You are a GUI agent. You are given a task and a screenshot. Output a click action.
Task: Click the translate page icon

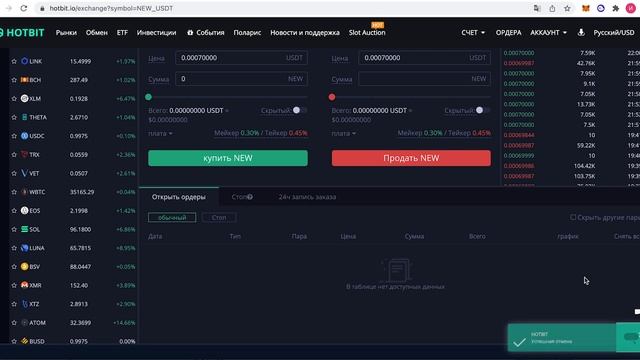click(x=537, y=8)
